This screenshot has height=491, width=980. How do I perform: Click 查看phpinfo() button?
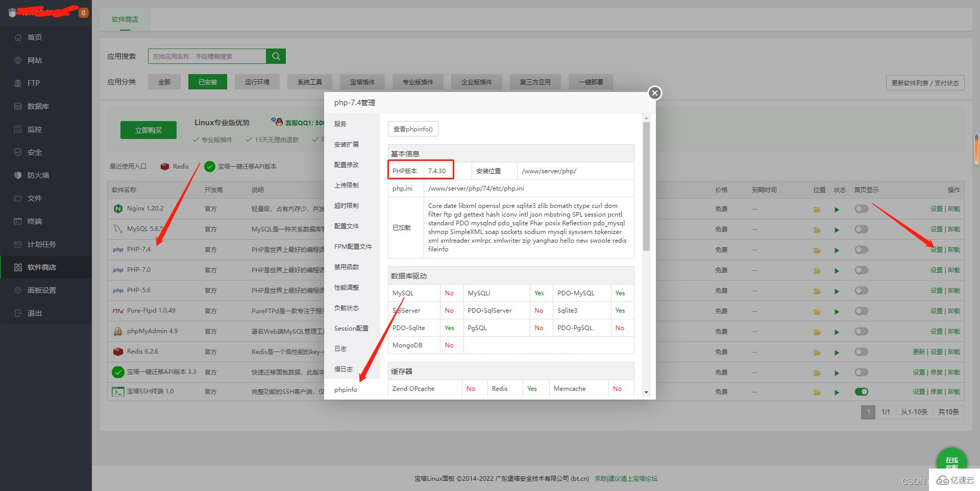point(413,129)
